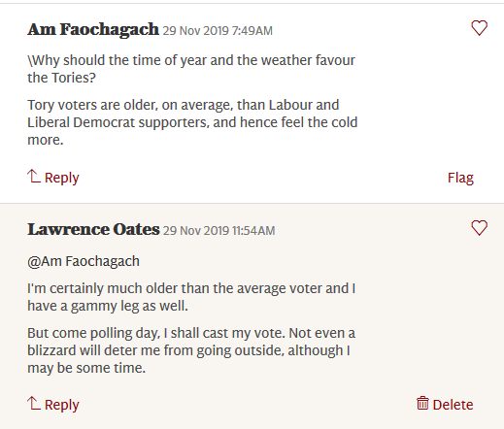Click the 'But come polling day' paragraph
Viewport: 504px width, 429px height.
pos(191,350)
